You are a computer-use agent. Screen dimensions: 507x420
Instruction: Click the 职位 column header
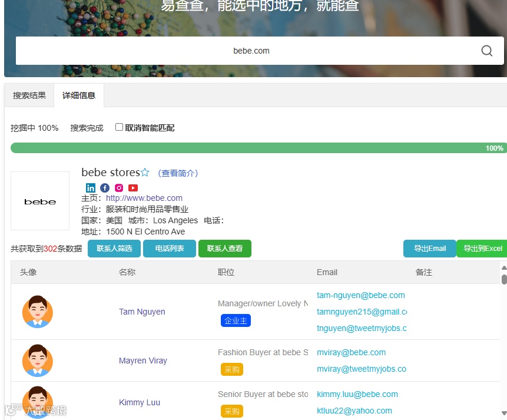pos(226,272)
